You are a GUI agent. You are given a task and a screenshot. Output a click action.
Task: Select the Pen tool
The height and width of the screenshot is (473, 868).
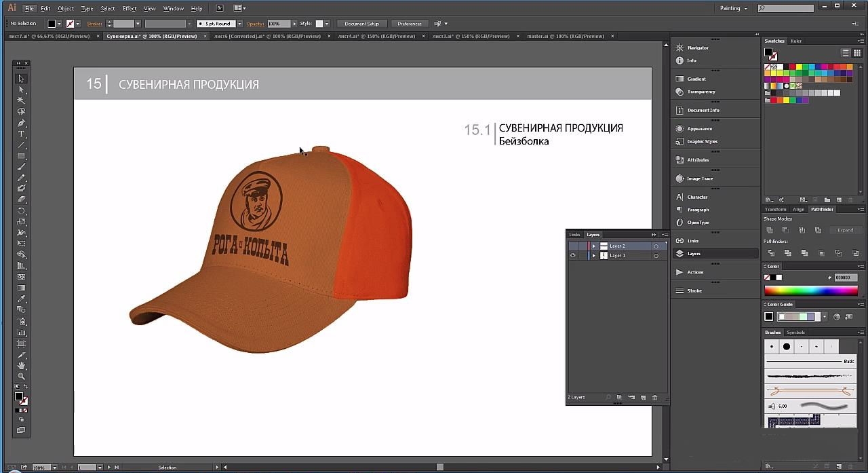pos(21,124)
